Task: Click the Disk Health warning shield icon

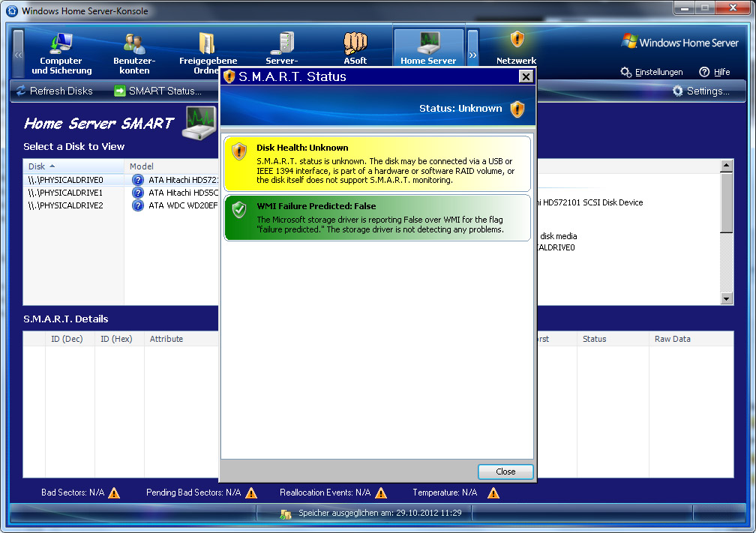Action: pos(239,151)
